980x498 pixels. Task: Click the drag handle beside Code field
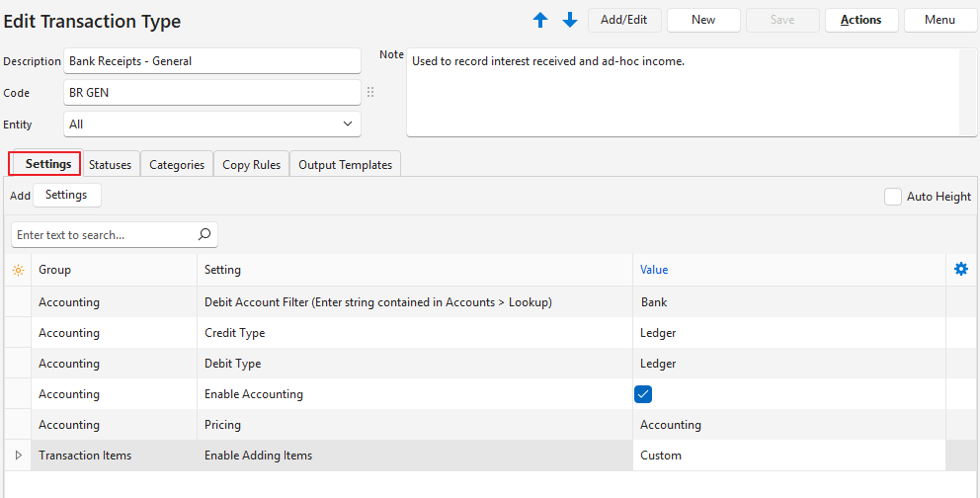pyautogui.click(x=371, y=93)
